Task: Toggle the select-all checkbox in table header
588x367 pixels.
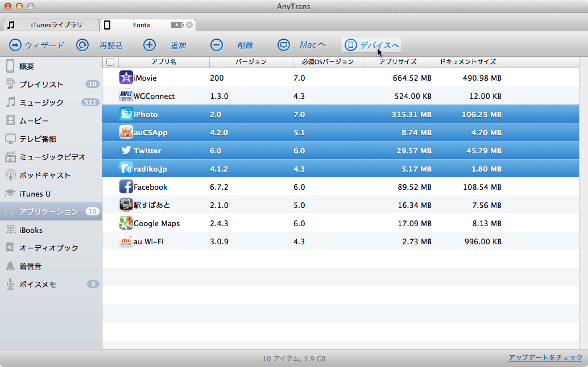Action: coord(110,62)
